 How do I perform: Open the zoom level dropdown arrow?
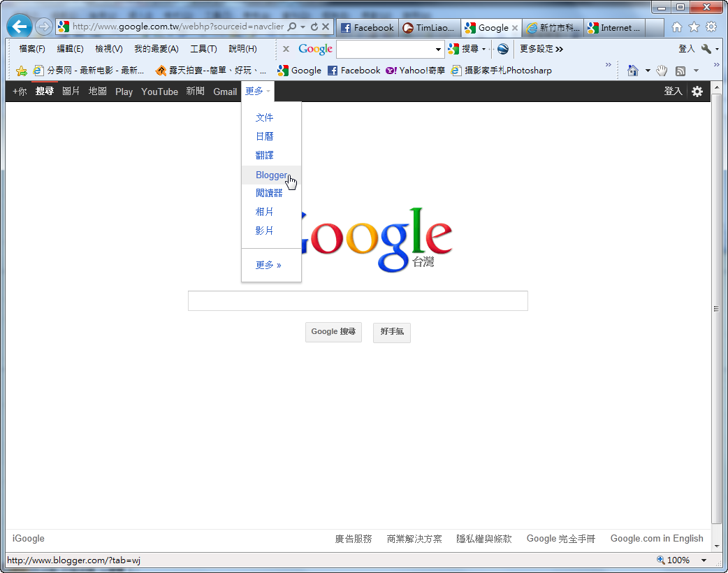704,560
